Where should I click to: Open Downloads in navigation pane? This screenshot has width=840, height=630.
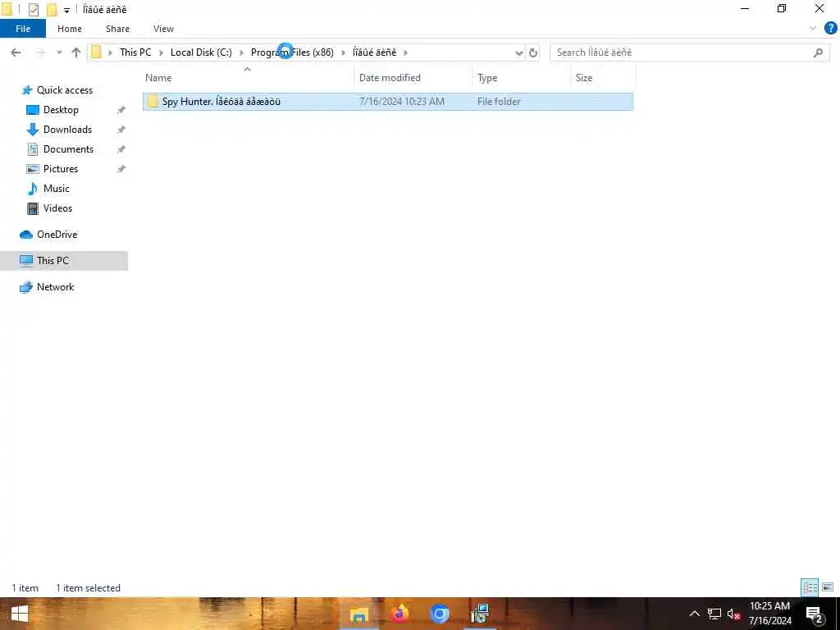click(67, 130)
